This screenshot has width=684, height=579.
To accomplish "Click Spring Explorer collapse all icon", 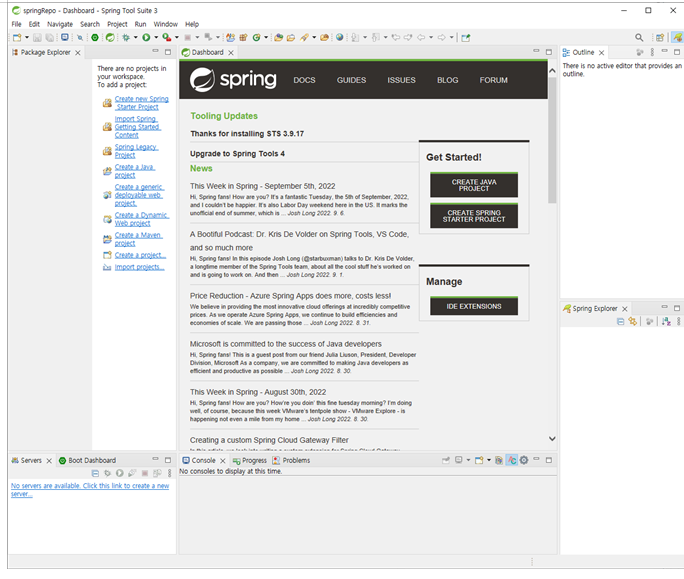I will 620,322.
